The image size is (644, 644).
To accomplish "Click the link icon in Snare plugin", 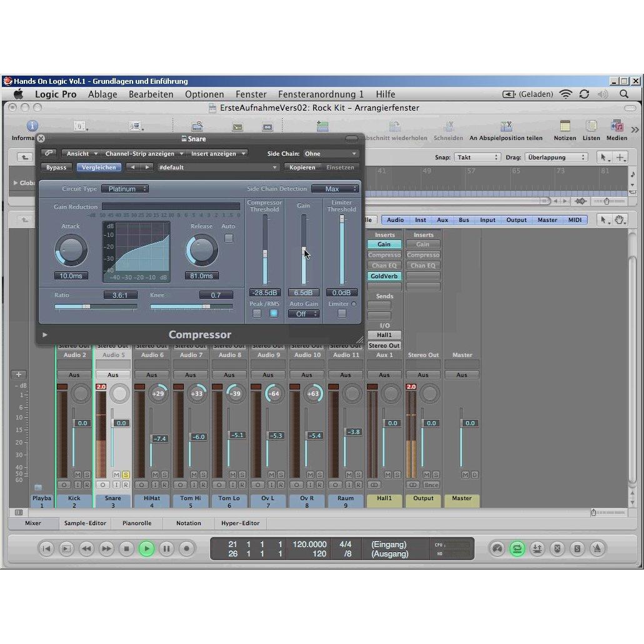I will pos(49,153).
